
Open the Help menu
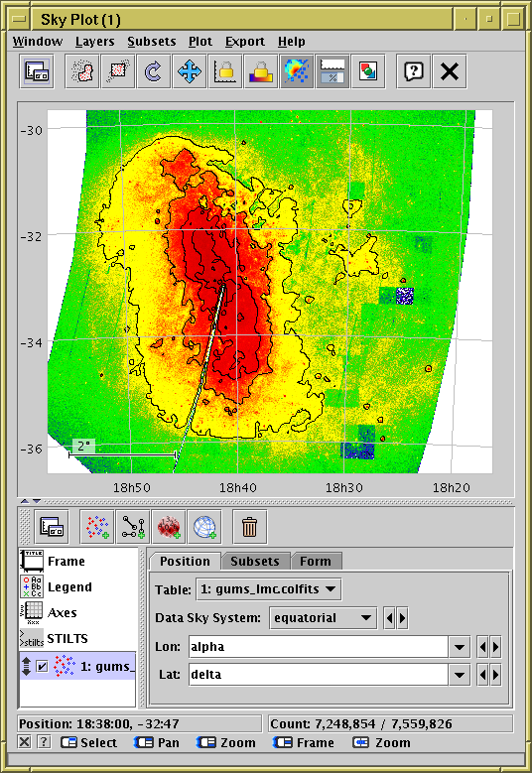pyautogui.click(x=292, y=42)
